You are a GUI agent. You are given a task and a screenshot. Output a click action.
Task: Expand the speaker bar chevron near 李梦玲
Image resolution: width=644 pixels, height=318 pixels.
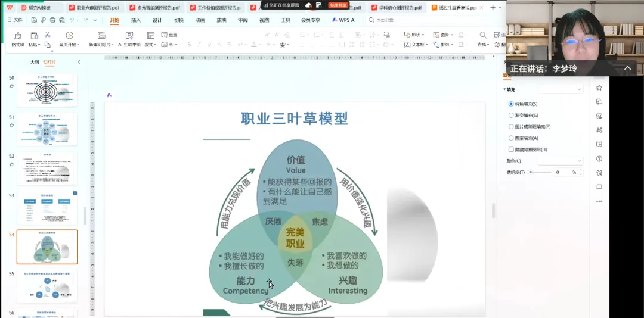point(627,68)
